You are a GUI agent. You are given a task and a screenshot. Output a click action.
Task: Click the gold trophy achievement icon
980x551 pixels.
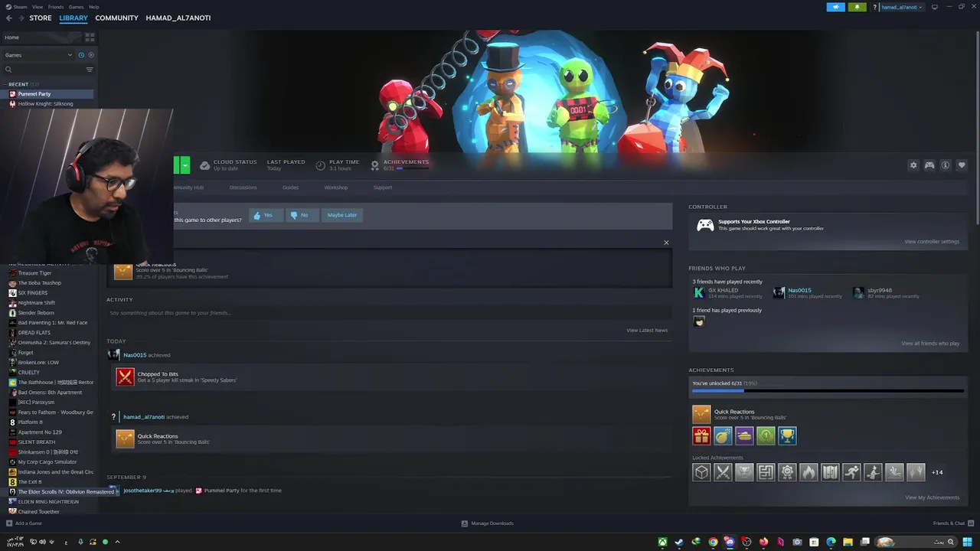[787, 435]
